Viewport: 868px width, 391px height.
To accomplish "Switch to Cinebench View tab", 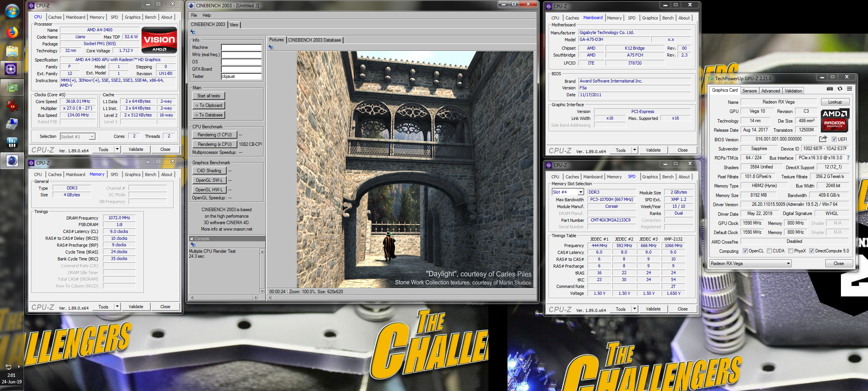I will coord(234,25).
